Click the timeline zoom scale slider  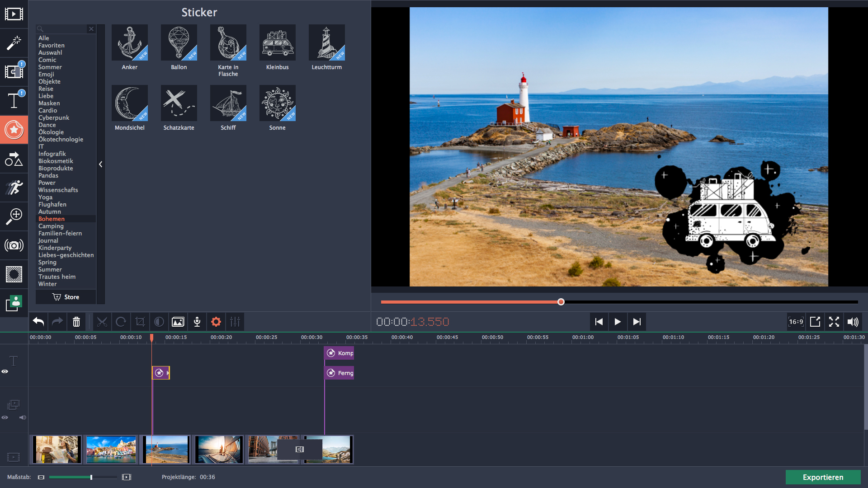point(91,477)
